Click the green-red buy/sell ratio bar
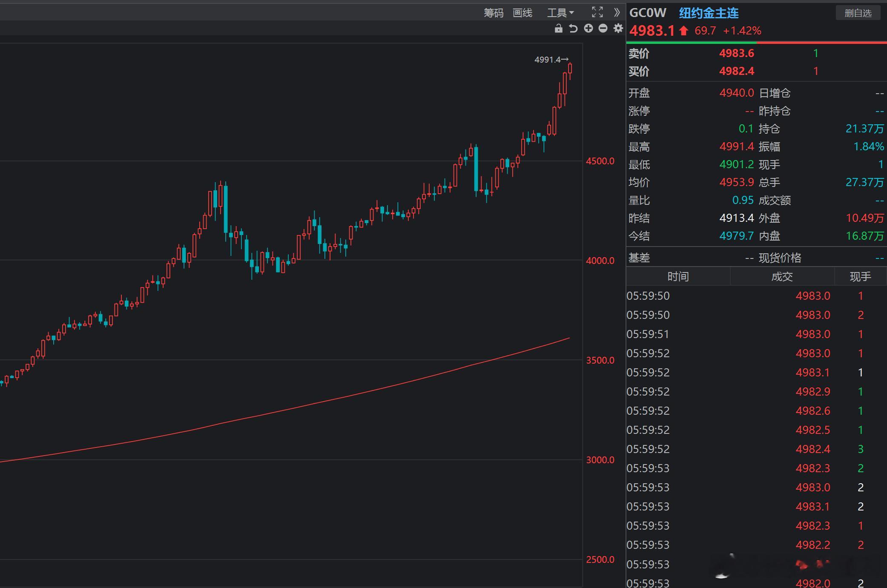 pyautogui.click(x=756, y=43)
